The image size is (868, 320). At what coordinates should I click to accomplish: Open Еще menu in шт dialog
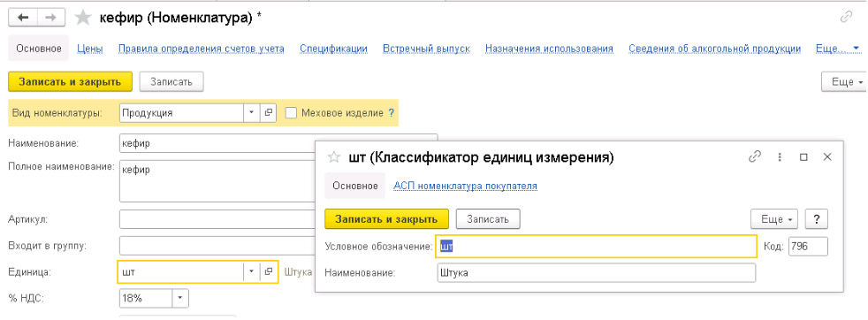775,219
